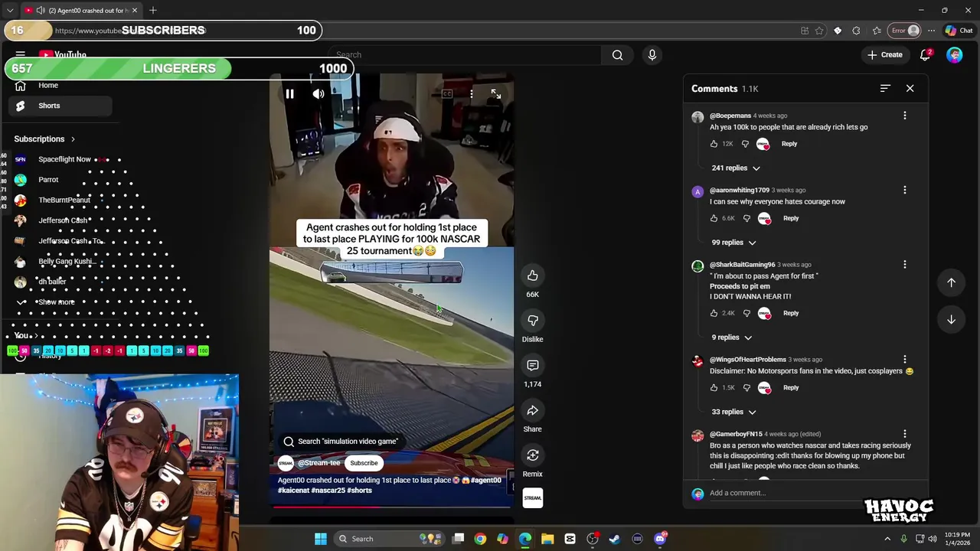Mute the Short's volume speaker icon
Viewport: 980px width, 551px height.
(x=318, y=94)
